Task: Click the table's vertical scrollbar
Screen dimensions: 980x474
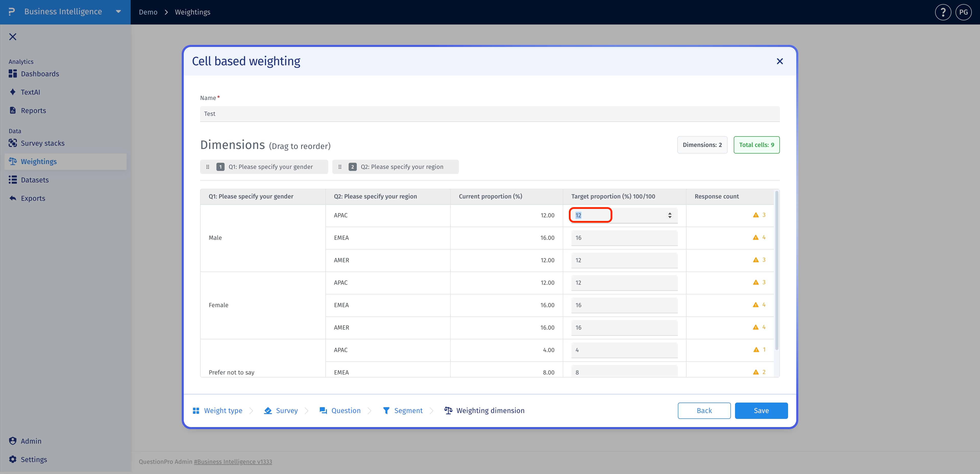Action: 776,270
